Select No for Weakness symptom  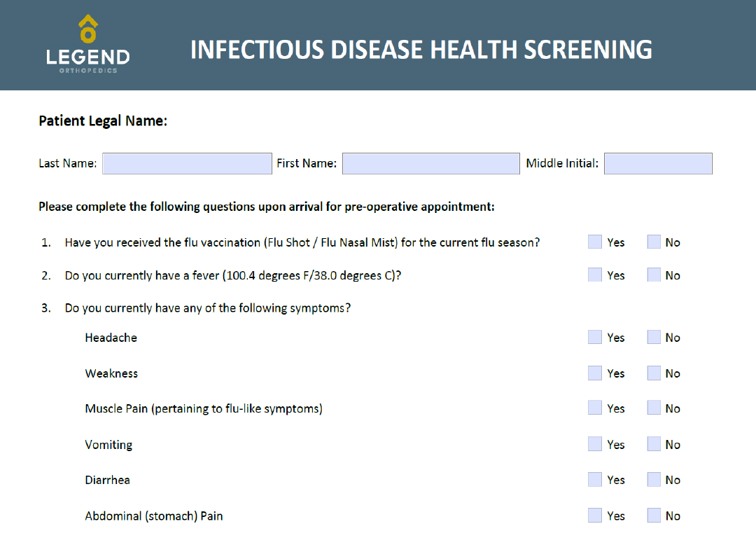tap(654, 373)
